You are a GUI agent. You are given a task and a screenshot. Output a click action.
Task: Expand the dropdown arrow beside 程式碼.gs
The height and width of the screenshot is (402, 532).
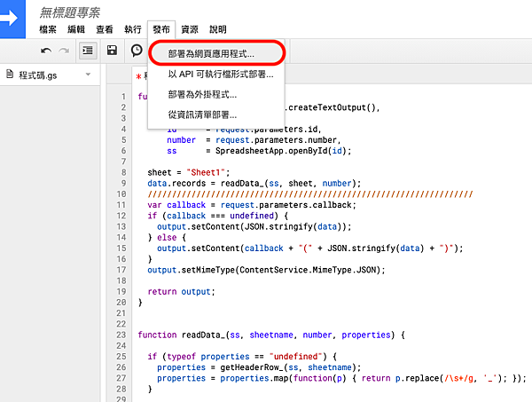coord(88,75)
